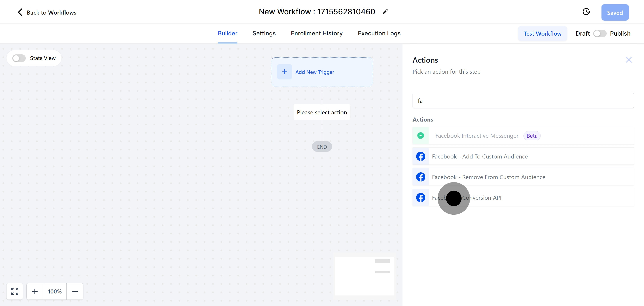Close the Actions panel with the X
This screenshot has height=306, width=644.
point(629,60)
